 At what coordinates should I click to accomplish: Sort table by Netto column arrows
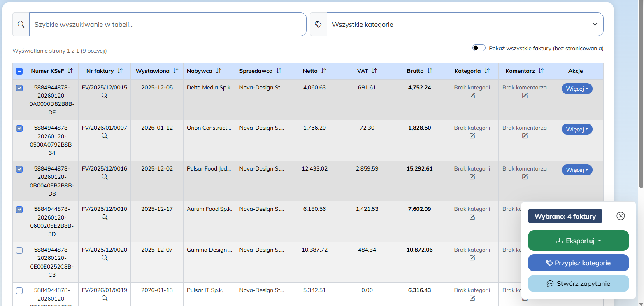[323, 71]
